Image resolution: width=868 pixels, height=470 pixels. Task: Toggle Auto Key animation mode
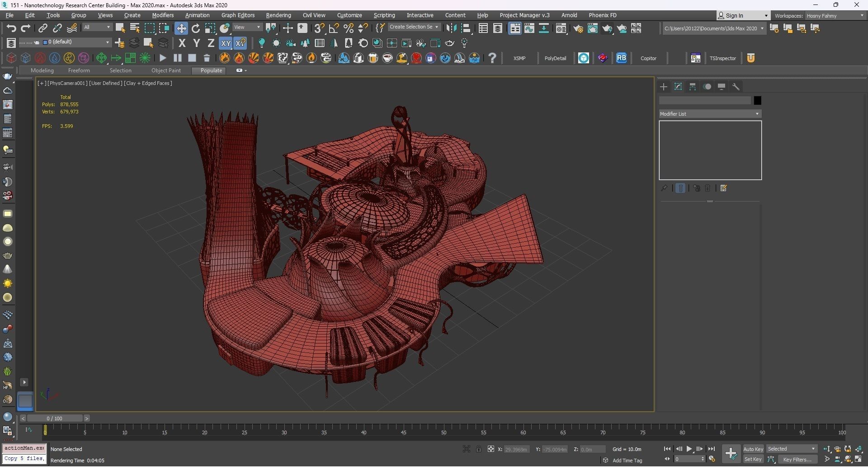(753, 449)
